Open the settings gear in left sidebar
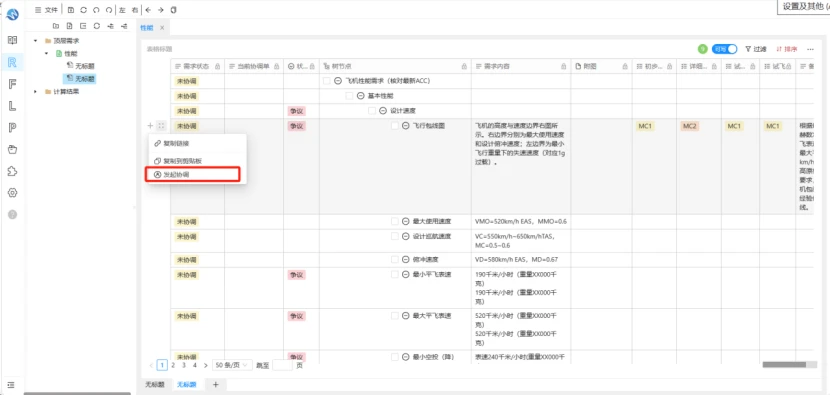830x396 pixels. [x=12, y=192]
